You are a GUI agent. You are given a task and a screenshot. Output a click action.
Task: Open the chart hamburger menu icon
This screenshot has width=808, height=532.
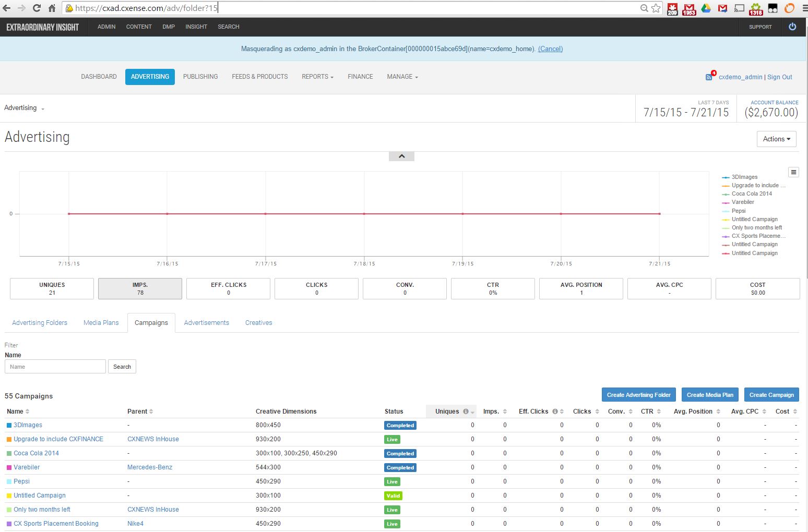(x=793, y=172)
